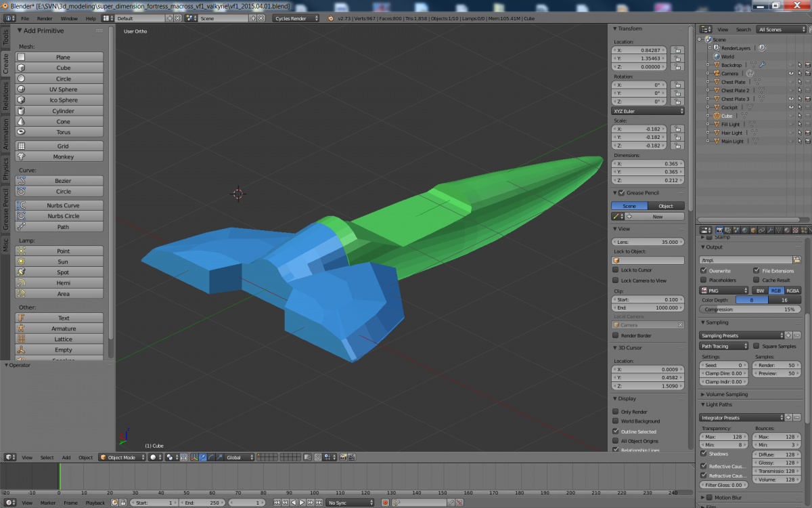
Task: Open the Select menu in viewport header
Action: (x=47, y=457)
